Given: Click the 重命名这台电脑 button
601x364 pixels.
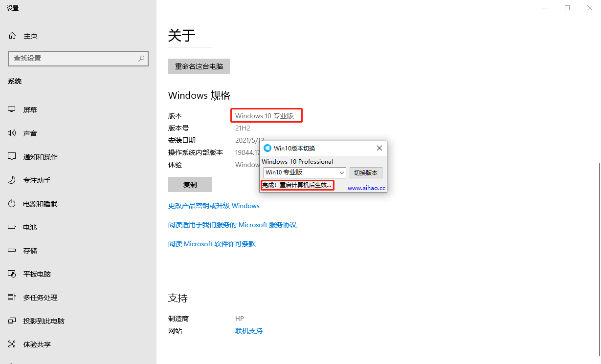Looking at the screenshot, I should (x=199, y=66).
